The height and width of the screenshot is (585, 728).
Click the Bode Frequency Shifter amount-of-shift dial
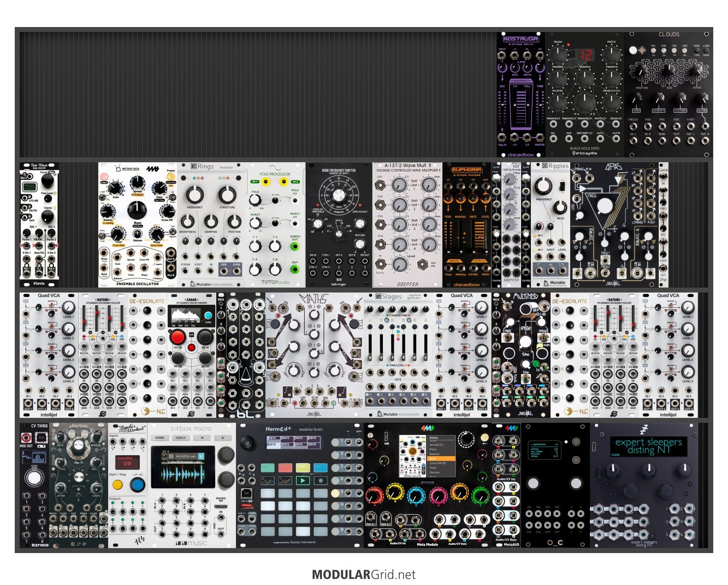coord(339,195)
